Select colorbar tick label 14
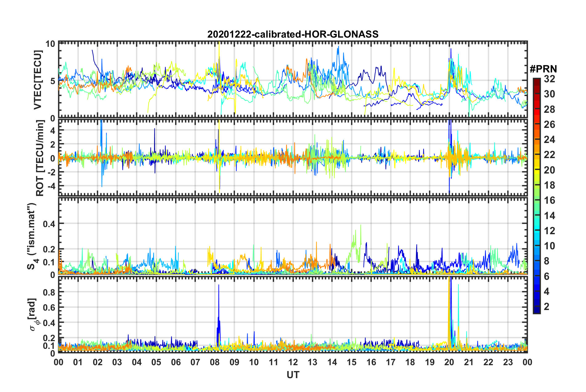Viewport: 586px width, 392px height. click(549, 216)
